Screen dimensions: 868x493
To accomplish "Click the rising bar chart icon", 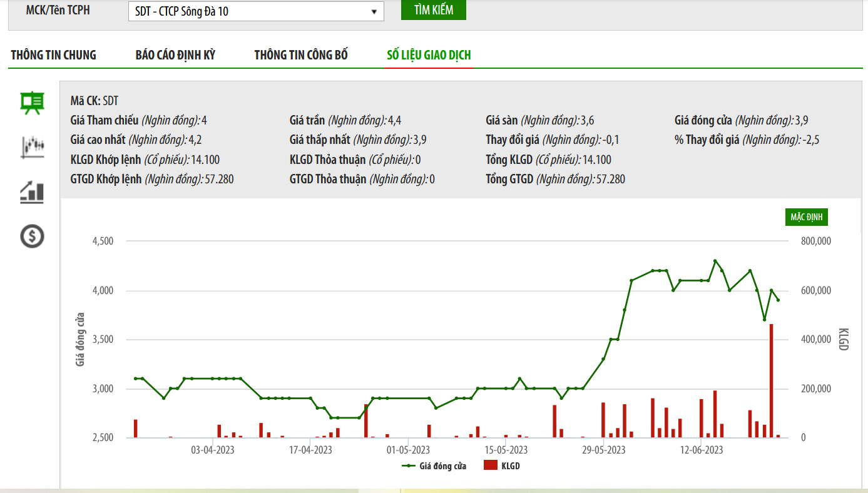I will tap(32, 192).
